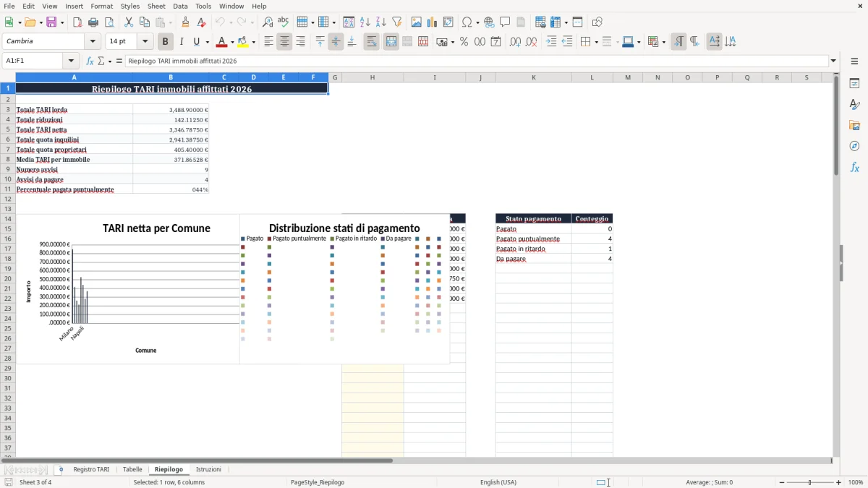
Task: Expand the formula bar with the arrow
Action: 833,61
